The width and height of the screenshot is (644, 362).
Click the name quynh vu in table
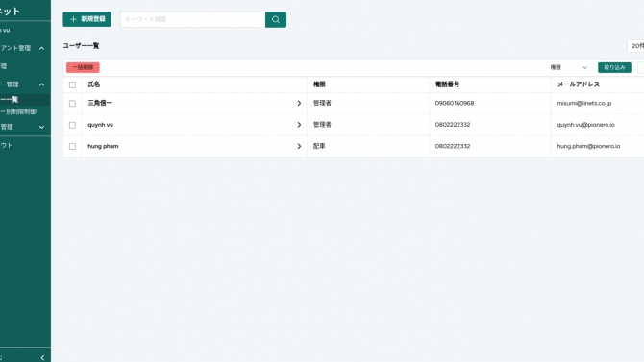coord(100,125)
